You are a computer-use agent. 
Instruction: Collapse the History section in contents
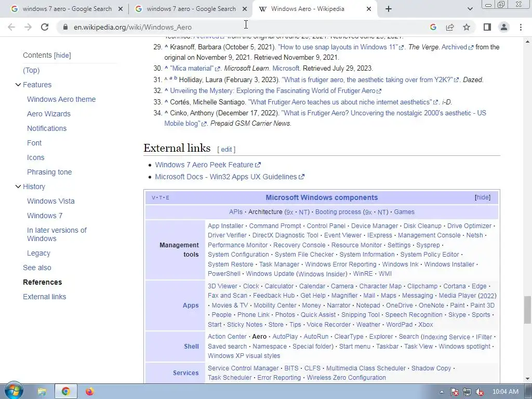click(x=18, y=187)
